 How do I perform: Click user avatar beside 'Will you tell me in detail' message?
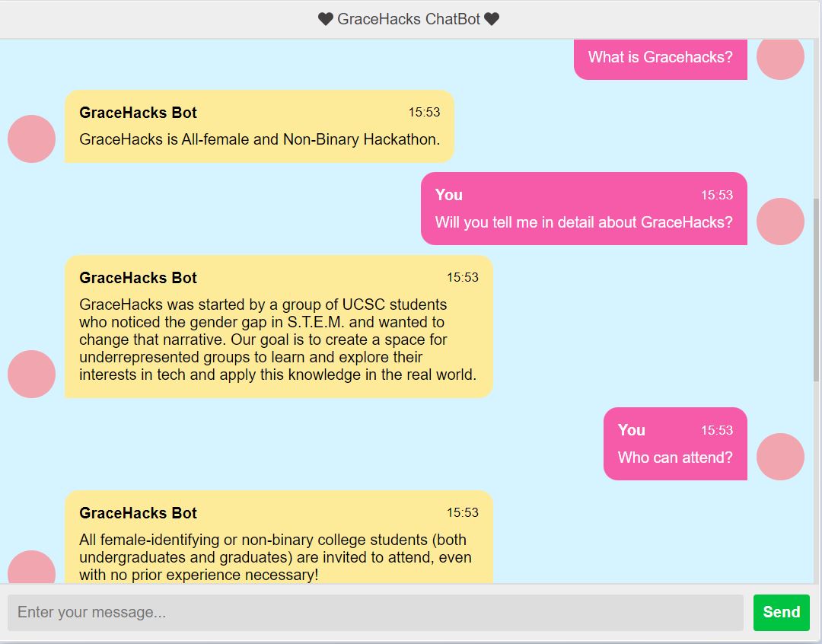click(780, 222)
